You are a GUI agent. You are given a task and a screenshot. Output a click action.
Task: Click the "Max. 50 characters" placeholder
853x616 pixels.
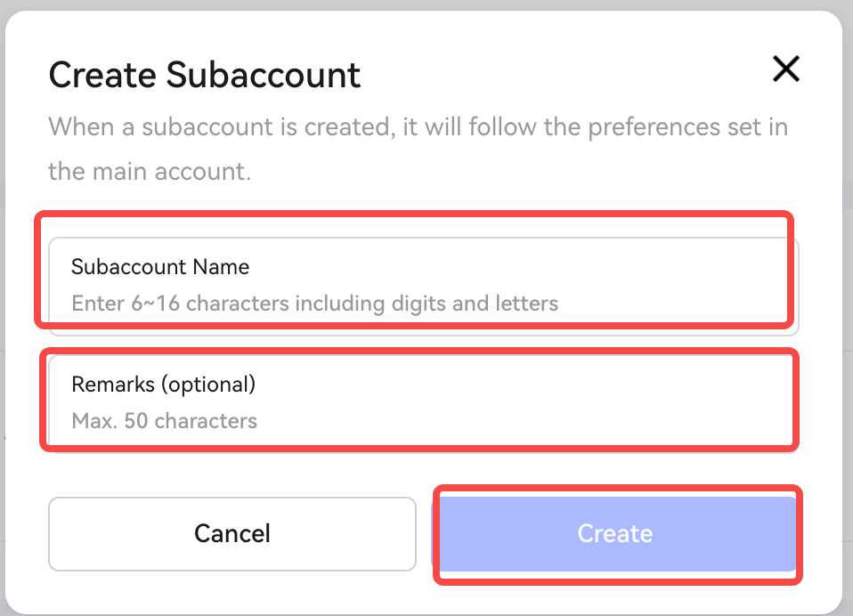[164, 421]
